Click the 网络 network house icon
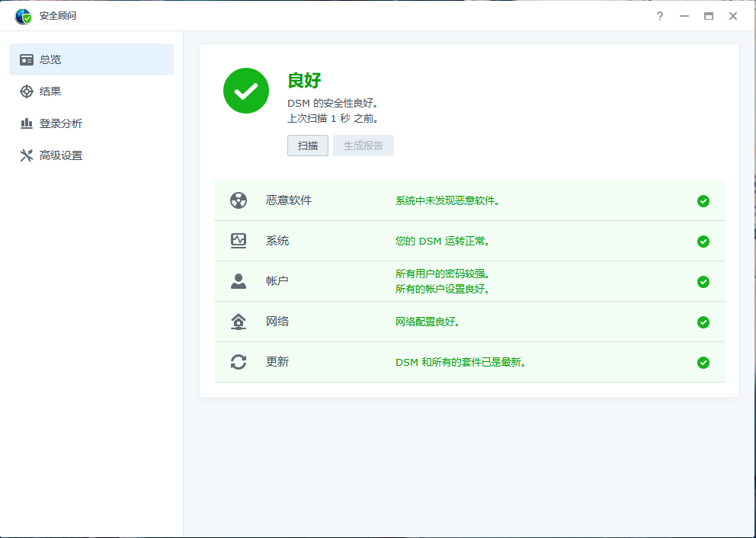 [239, 322]
